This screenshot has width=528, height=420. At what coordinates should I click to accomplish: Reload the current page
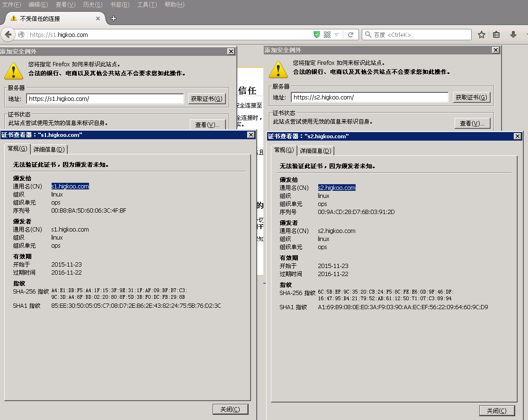pyautogui.click(x=350, y=34)
